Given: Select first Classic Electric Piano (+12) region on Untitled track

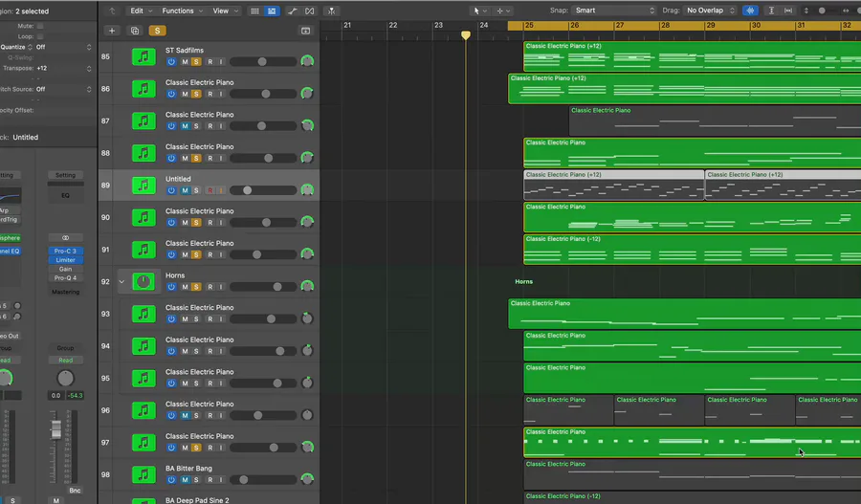Looking at the screenshot, I should tap(613, 186).
